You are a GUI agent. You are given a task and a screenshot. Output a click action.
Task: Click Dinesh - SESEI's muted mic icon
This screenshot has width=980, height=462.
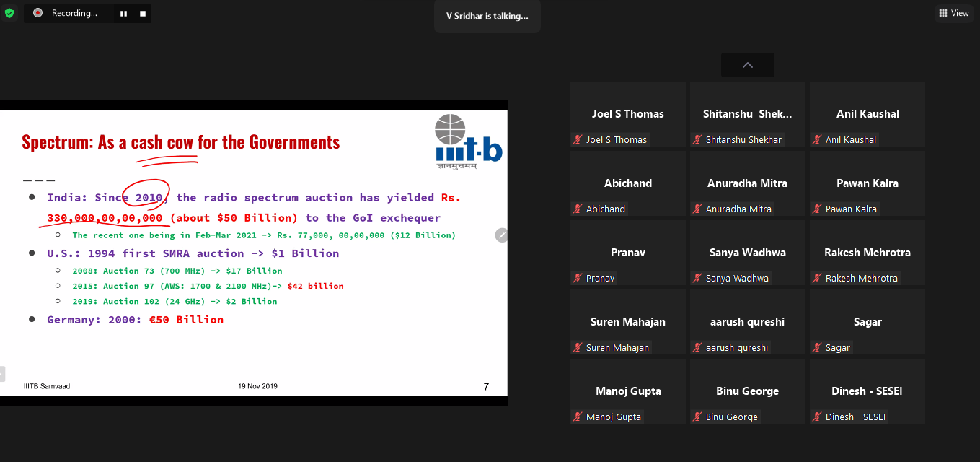pos(817,417)
